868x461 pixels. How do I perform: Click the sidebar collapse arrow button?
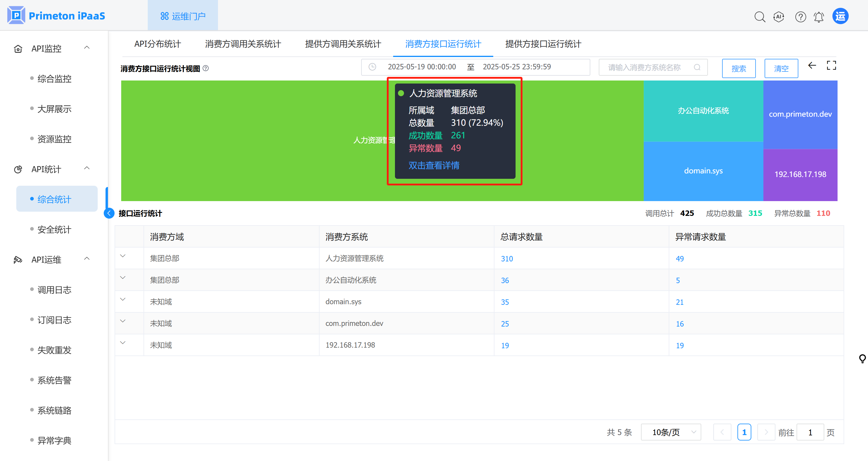[109, 213]
